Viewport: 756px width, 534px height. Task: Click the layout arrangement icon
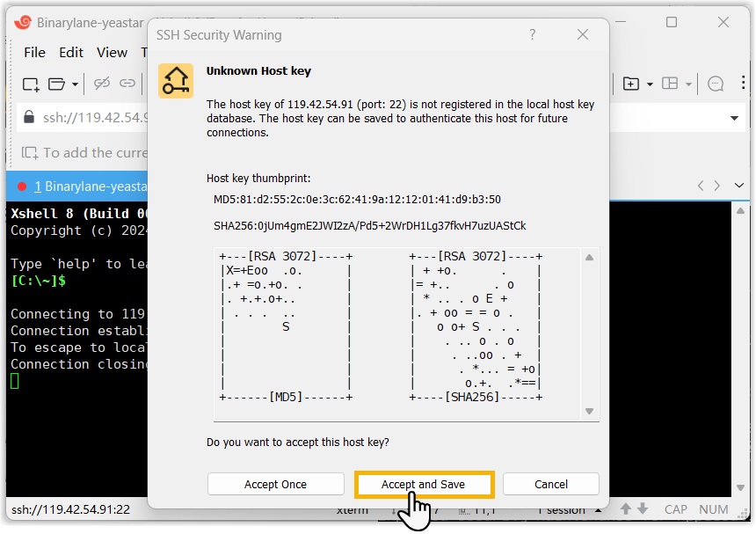pos(670,84)
